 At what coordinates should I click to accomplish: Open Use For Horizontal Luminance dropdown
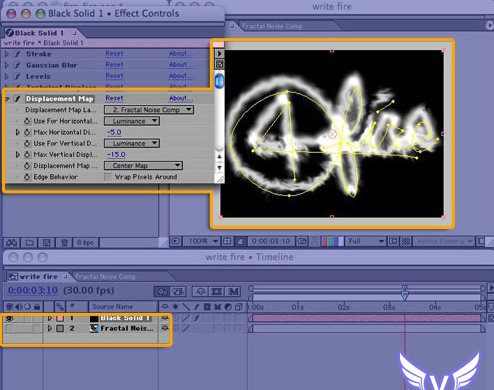[x=132, y=121]
